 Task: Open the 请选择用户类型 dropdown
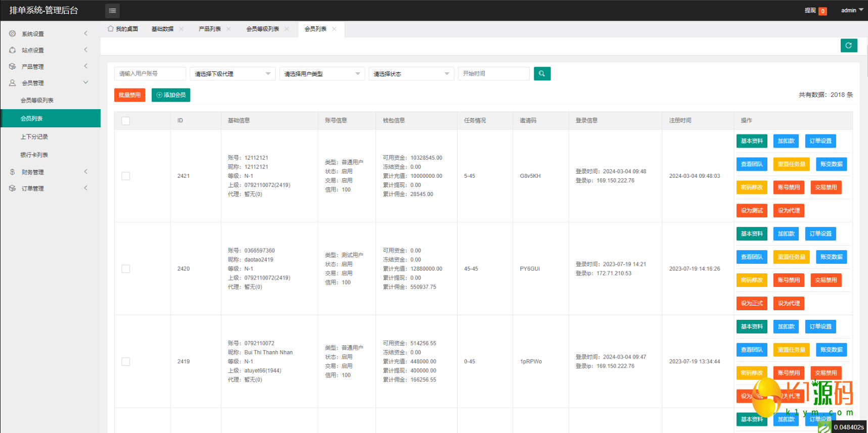[x=322, y=74]
